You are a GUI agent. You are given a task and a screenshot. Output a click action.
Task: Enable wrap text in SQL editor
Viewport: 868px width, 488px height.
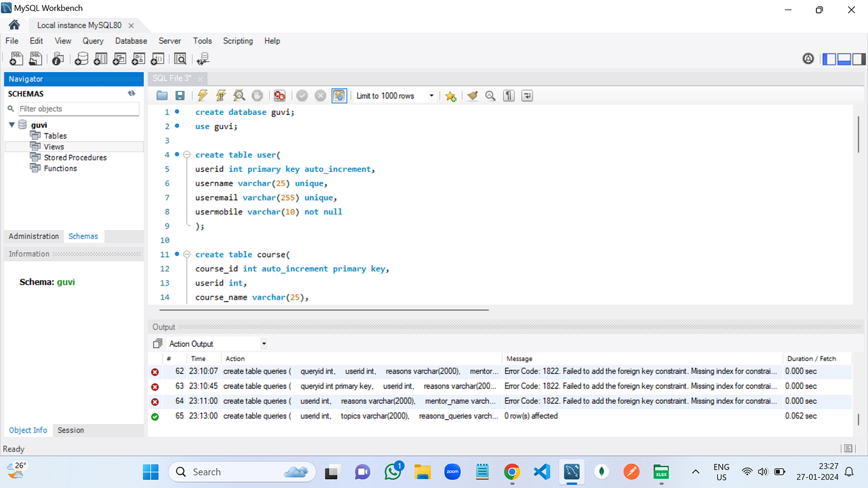pyautogui.click(x=527, y=95)
